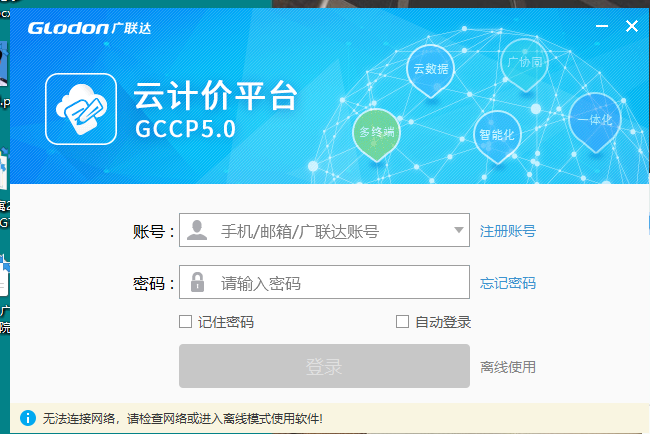Click the 广协同 bubble

[524, 65]
